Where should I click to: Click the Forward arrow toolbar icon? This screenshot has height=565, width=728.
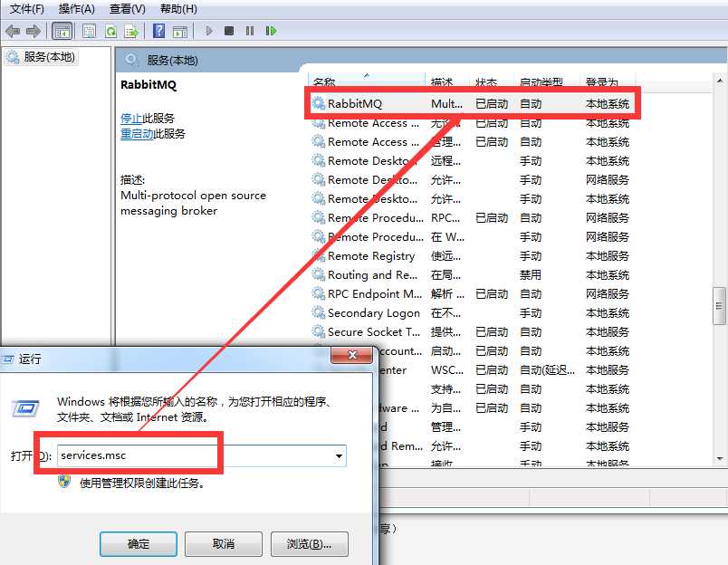pyautogui.click(x=33, y=31)
